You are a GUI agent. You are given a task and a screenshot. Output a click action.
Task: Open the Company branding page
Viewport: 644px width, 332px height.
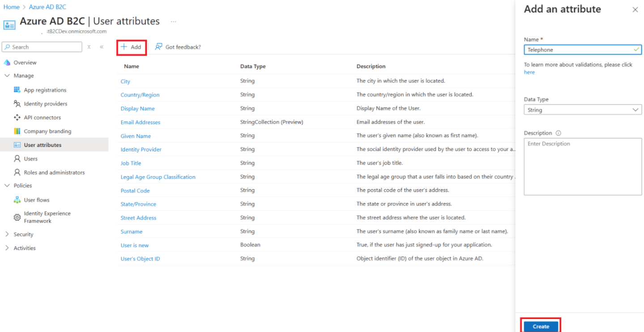point(47,131)
